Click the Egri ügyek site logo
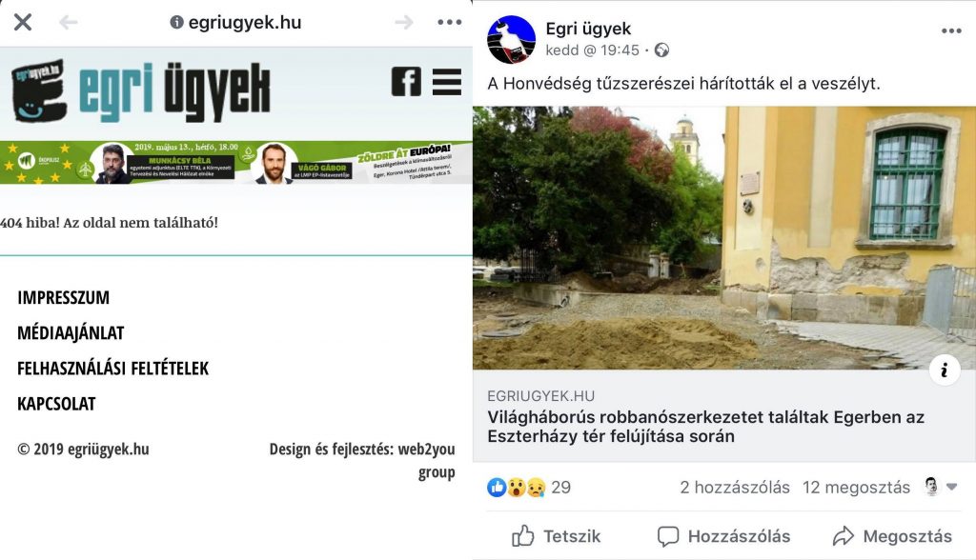The width and height of the screenshot is (976, 560). pyautogui.click(x=141, y=90)
